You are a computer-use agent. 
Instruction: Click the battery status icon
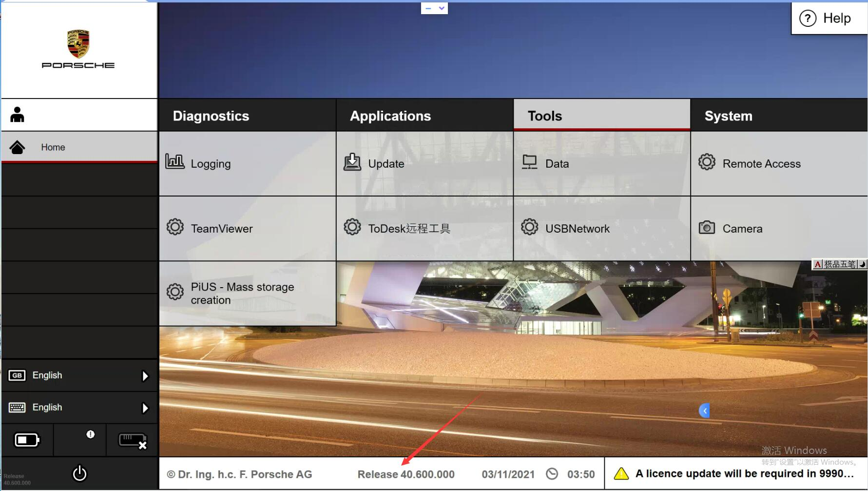click(27, 440)
